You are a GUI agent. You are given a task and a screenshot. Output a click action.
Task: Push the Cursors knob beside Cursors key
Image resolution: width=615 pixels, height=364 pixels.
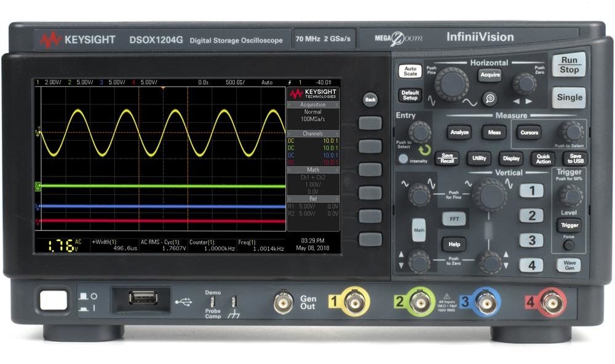click(x=571, y=132)
